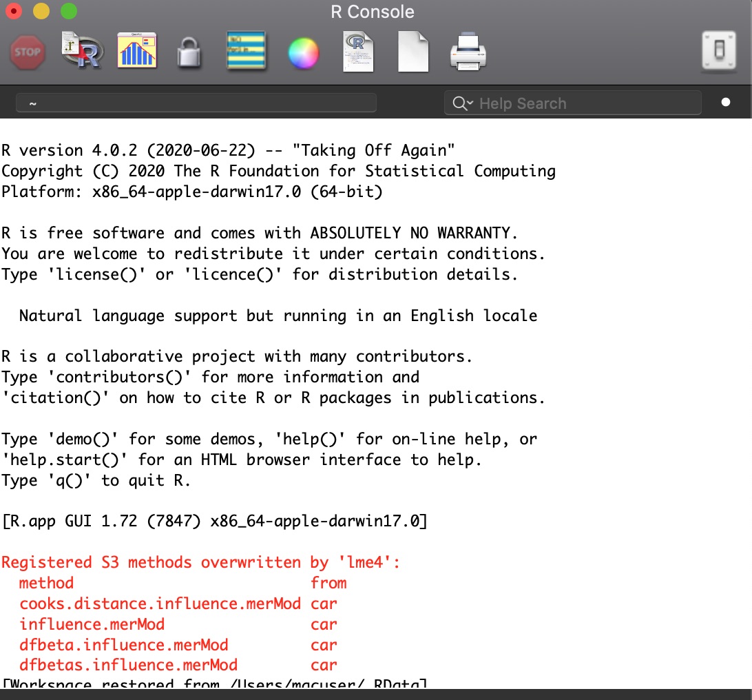Click the red close window button
The image size is (752, 700).
point(14,11)
